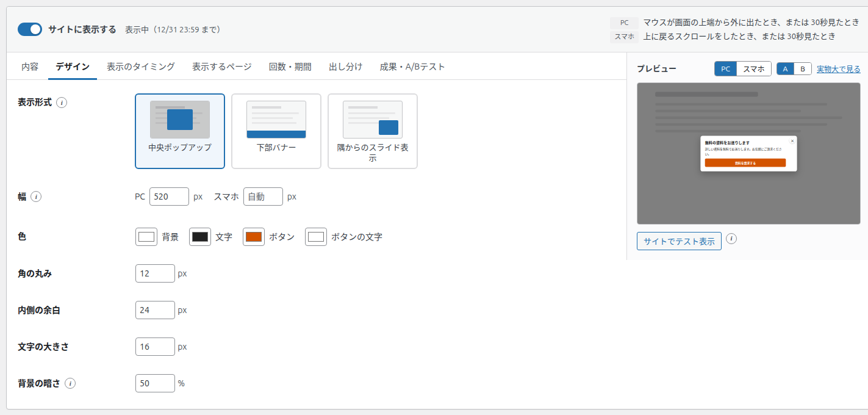Viewport: 868px width, 415px height.
Task: Switch preview to PC view
Action: coord(725,69)
